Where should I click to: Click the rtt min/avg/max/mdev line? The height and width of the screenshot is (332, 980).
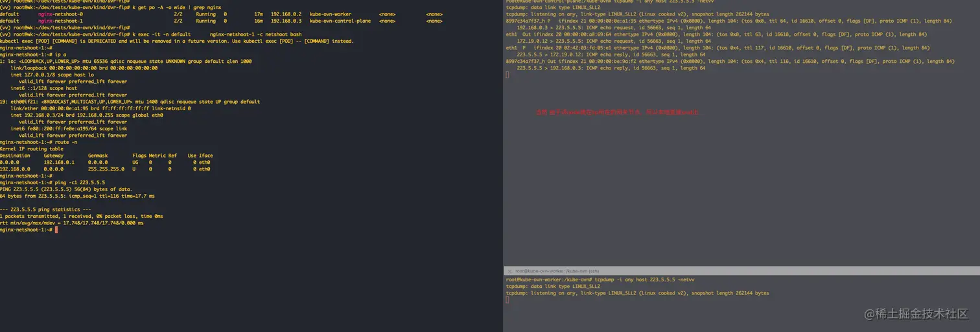click(72, 222)
